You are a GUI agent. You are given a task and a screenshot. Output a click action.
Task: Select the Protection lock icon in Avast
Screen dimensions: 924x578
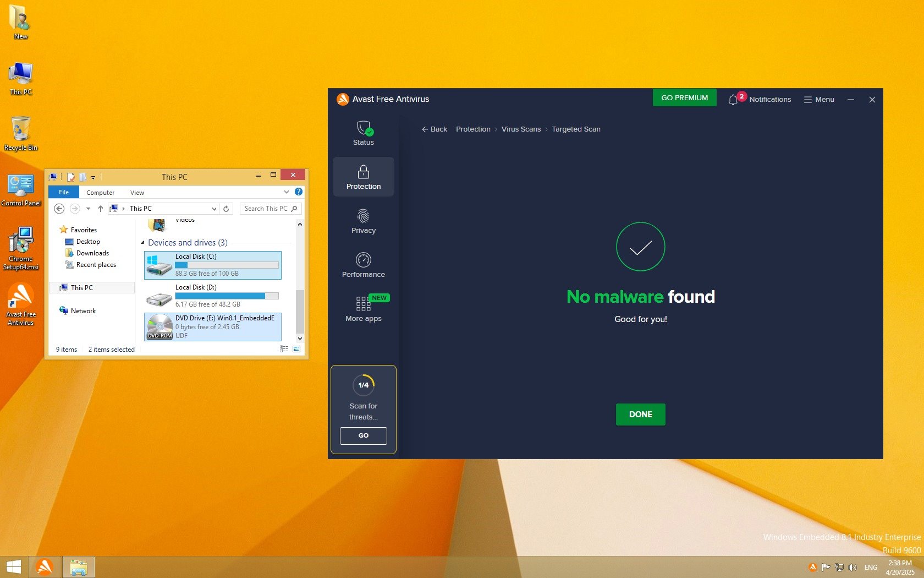coord(363,172)
